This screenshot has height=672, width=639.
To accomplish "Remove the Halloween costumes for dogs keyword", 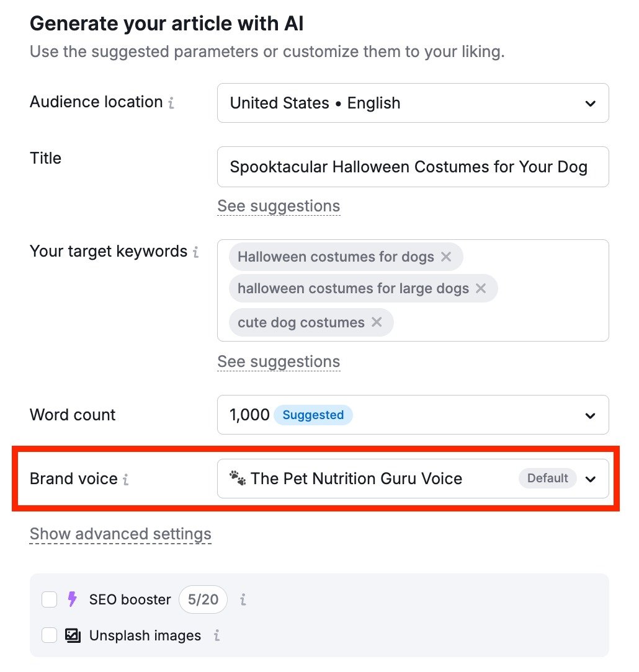I will coord(446,257).
